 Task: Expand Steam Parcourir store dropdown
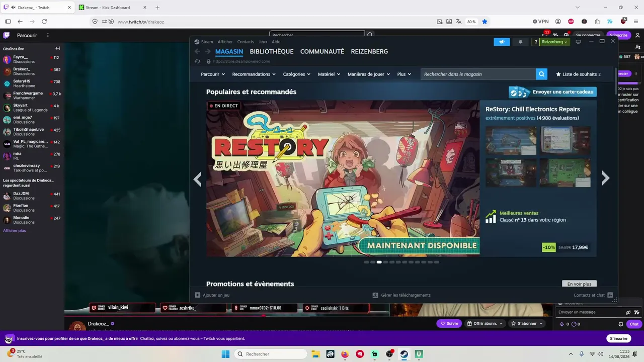[x=213, y=74]
